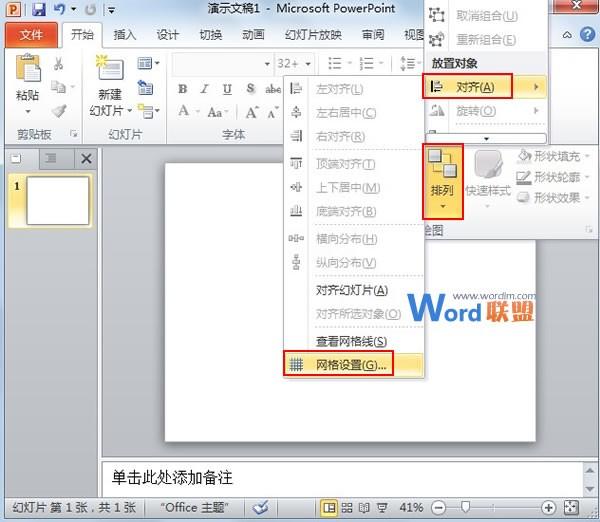The height and width of the screenshot is (522, 600).
Task: Click zoom out minus button
Action: (439, 508)
